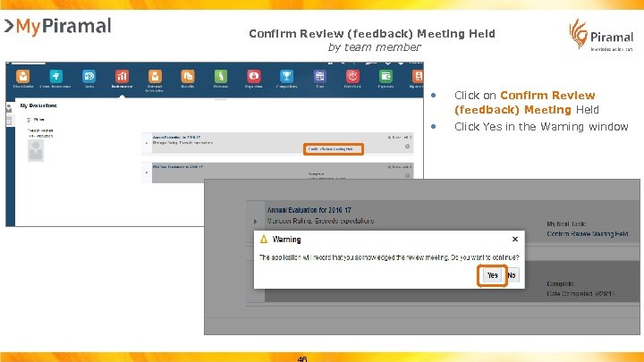644x362 pixels.
Task: Close the Warning dialog with X
Action: [x=515, y=240]
